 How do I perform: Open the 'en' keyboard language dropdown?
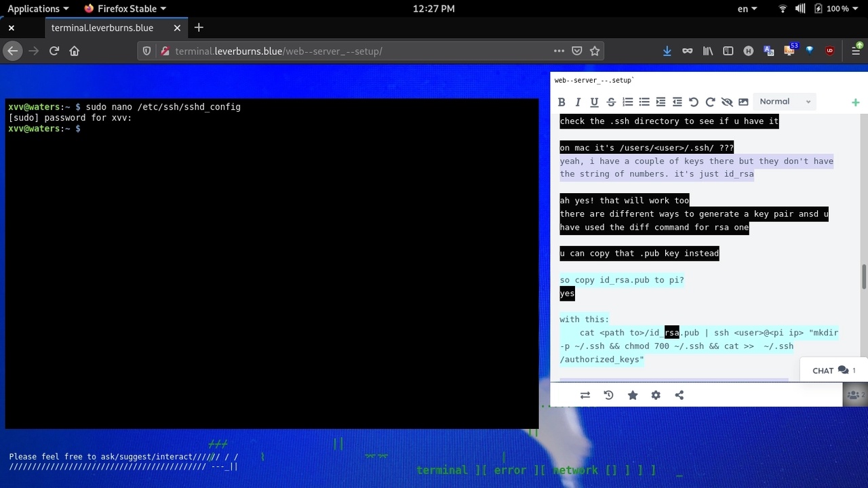tap(747, 9)
